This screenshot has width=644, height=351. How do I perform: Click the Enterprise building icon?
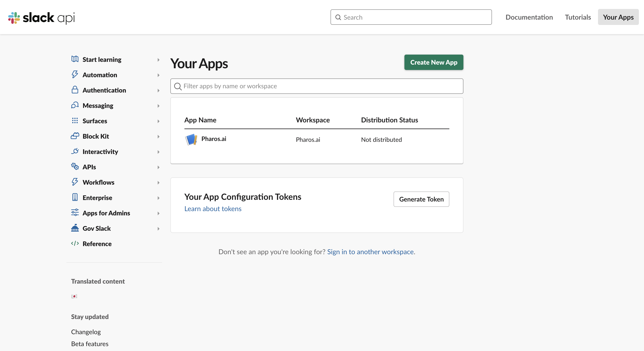(75, 197)
